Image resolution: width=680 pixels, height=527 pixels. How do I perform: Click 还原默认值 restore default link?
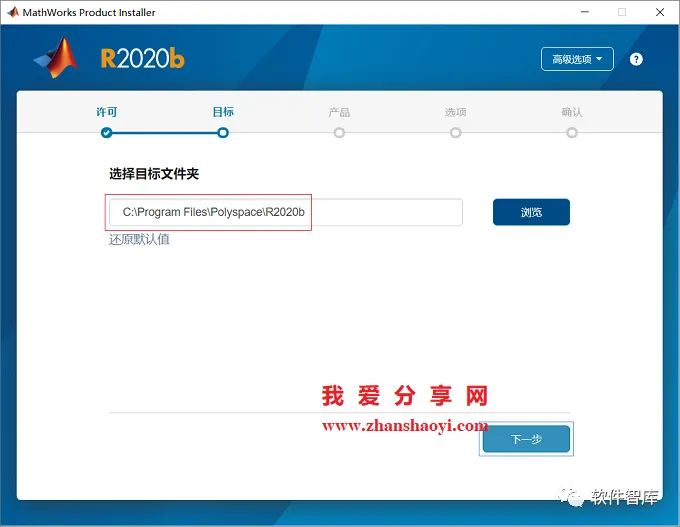pos(139,239)
